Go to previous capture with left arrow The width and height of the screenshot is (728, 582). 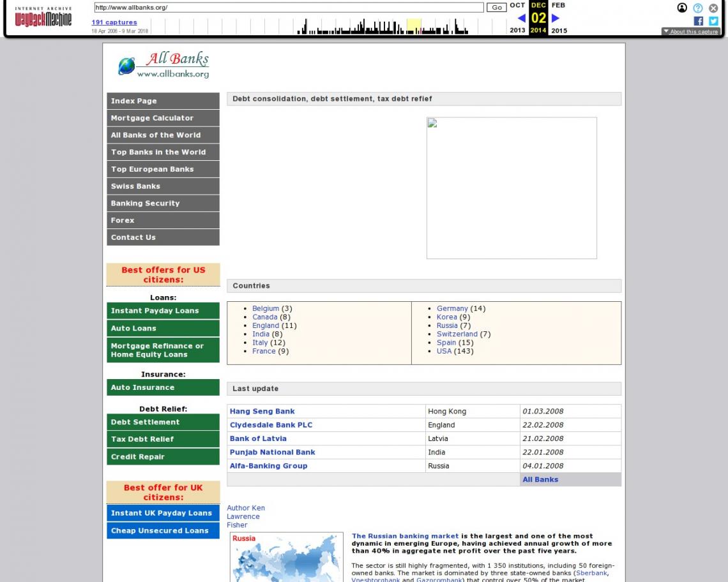pyautogui.click(x=521, y=18)
